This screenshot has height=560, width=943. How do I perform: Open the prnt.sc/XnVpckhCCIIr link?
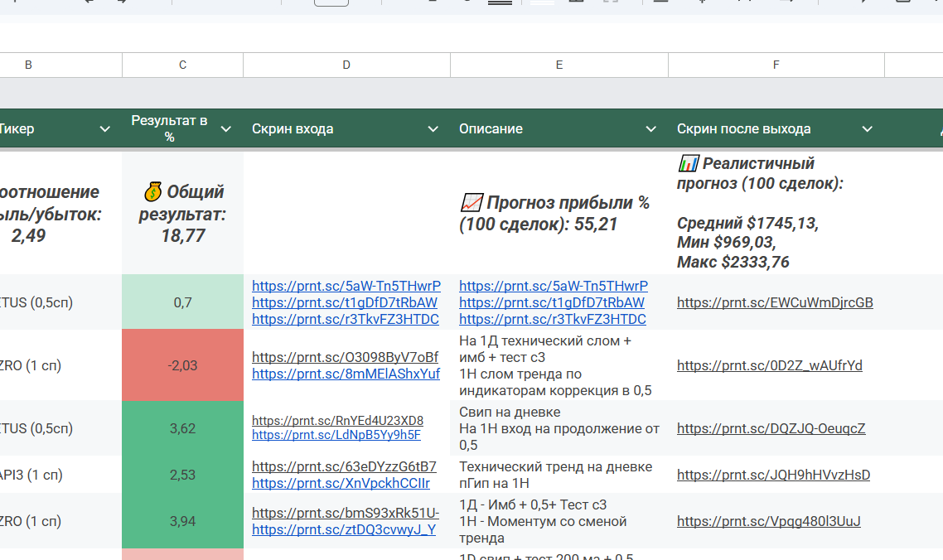(x=341, y=484)
